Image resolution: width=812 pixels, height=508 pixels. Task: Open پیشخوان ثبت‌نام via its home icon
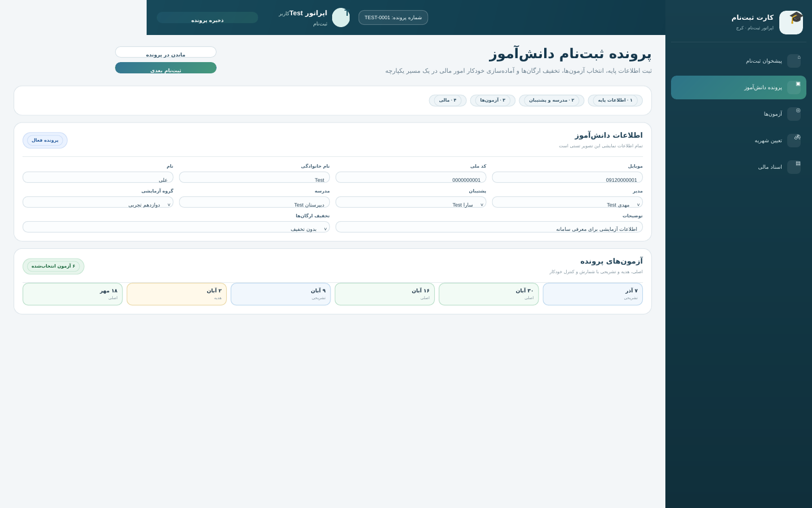794,61
